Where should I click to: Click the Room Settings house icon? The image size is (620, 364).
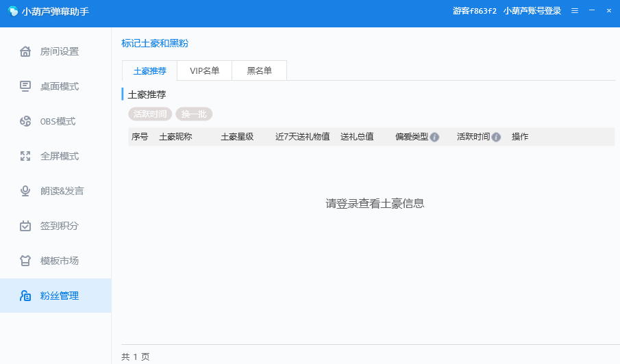click(25, 51)
